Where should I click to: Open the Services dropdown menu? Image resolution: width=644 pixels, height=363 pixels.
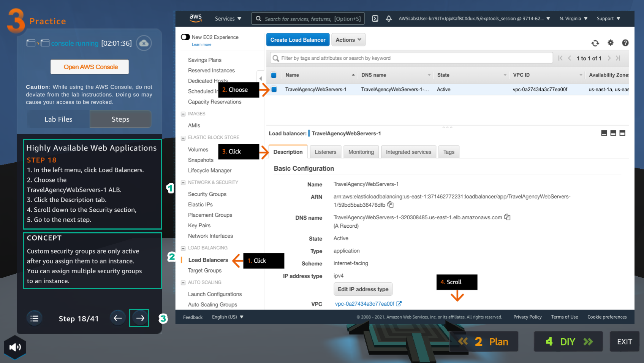click(228, 19)
